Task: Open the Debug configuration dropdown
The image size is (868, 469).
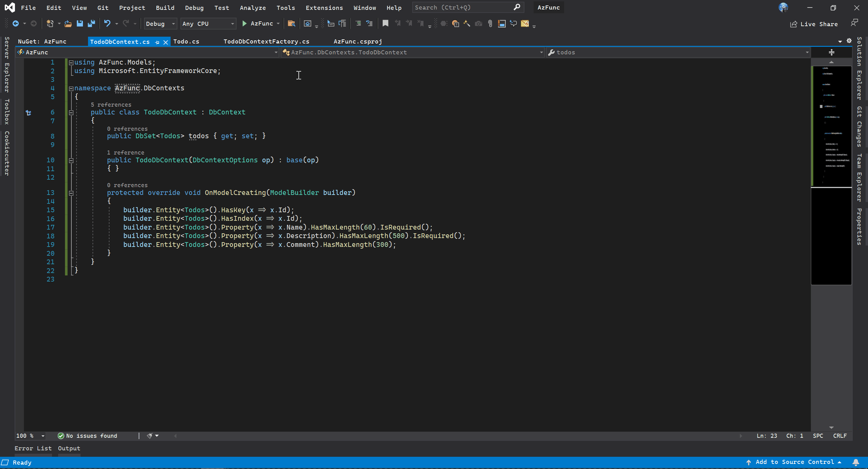Action: coord(160,23)
